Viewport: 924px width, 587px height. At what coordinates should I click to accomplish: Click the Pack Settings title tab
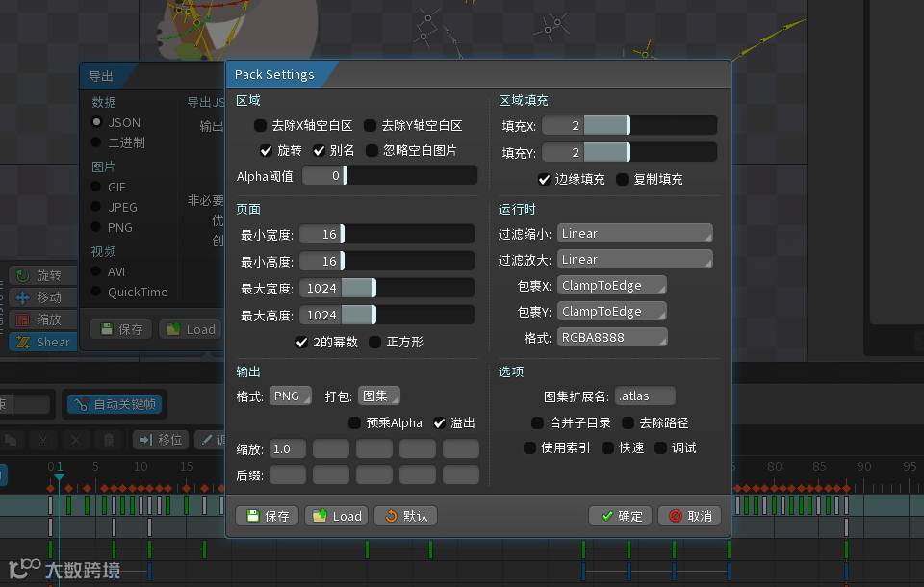click(x=274, y=74)
